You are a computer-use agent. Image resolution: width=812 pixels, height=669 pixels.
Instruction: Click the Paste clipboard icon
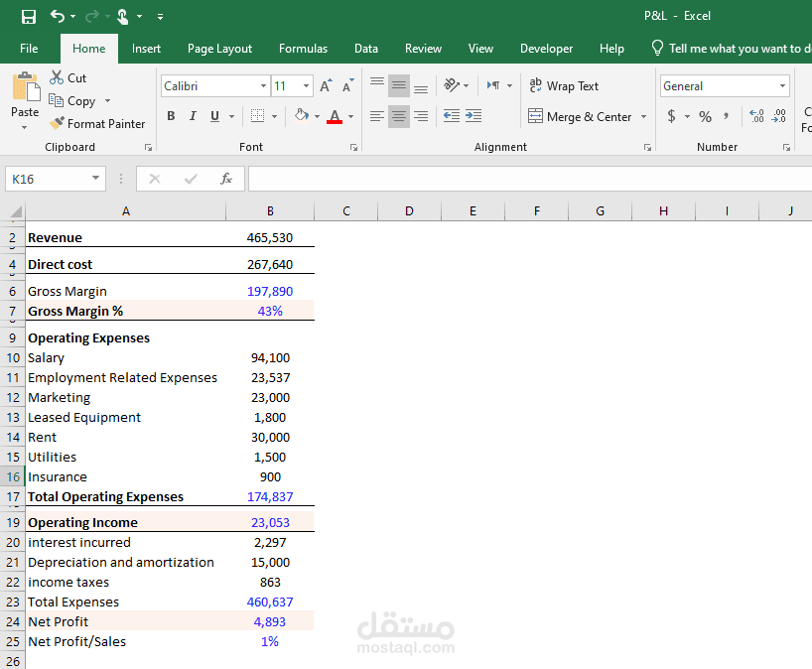coord(25,86)
